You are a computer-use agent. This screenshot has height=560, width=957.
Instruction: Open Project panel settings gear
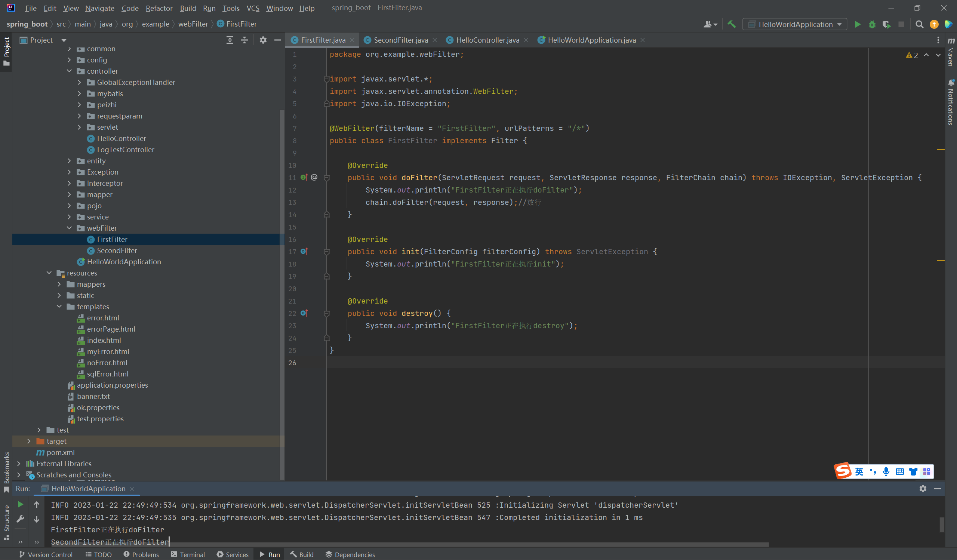[x=263, y=40]
